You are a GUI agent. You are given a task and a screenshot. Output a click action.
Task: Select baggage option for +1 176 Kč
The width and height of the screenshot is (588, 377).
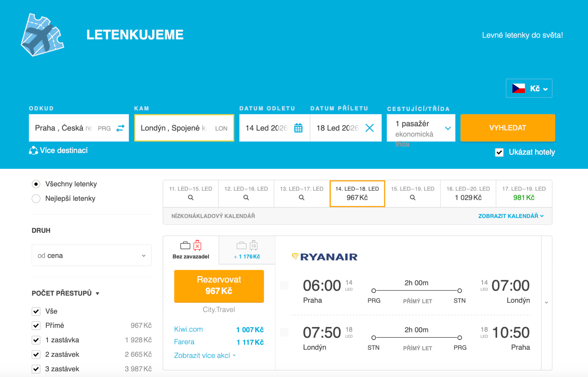click(x=247, y=250)
